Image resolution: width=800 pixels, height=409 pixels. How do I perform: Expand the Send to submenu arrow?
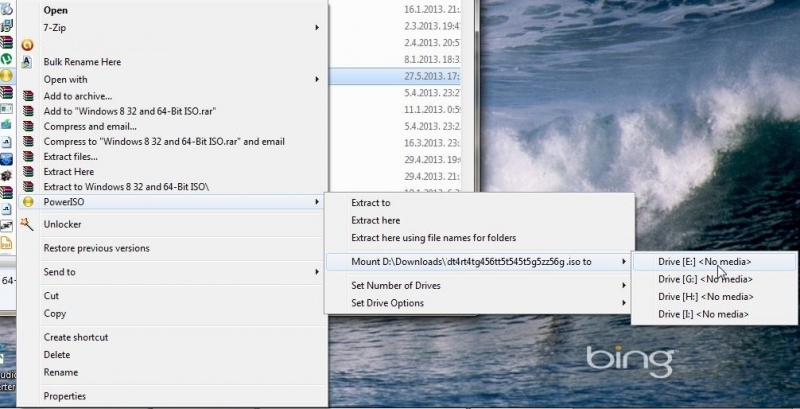click(x=318, y=272)
